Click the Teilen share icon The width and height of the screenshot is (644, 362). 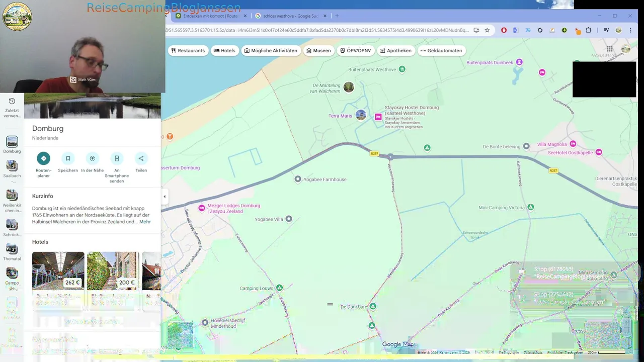[141, 158]
